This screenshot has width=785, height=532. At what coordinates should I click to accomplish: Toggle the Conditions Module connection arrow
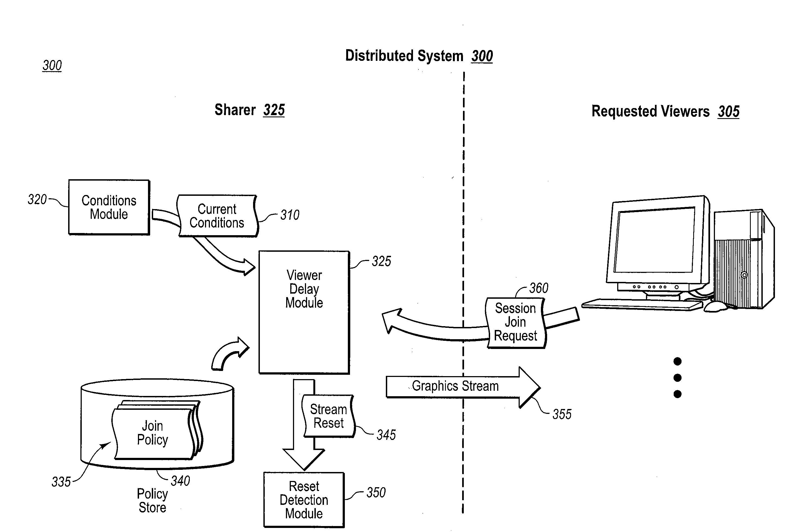tap(175, 194)
